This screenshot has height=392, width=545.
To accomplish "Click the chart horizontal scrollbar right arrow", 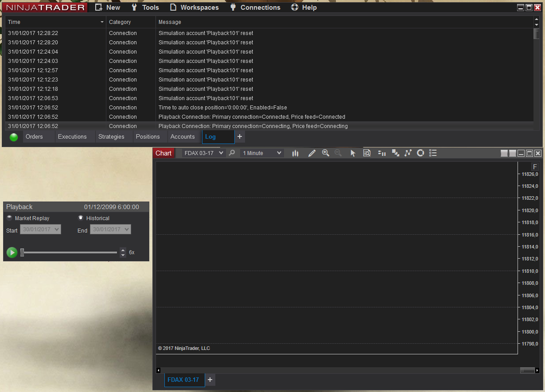I will pos(537,370).
